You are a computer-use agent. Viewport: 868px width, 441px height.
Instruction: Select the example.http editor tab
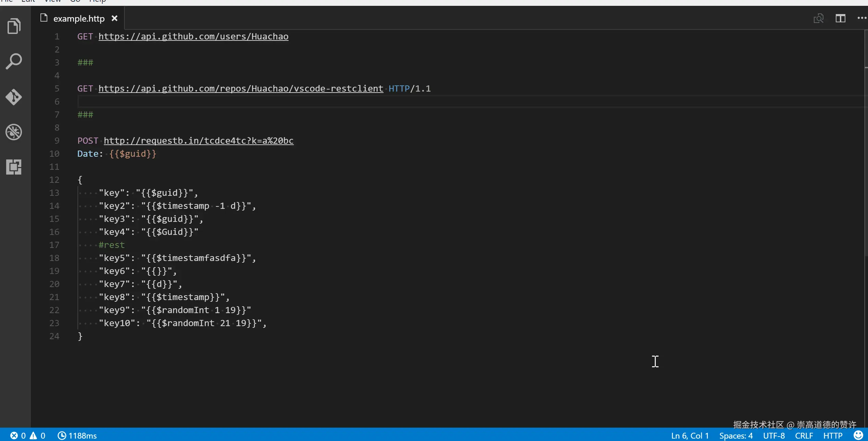[79, 19]
